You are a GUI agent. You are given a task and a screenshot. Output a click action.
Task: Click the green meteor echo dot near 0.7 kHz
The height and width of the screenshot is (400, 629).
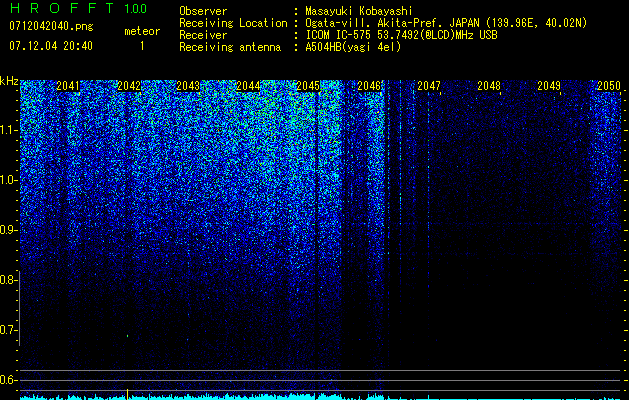(x=128, y=336)
